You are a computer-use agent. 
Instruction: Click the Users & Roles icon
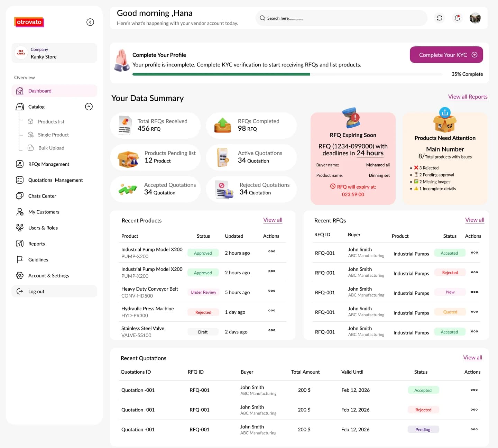(20, 228)
